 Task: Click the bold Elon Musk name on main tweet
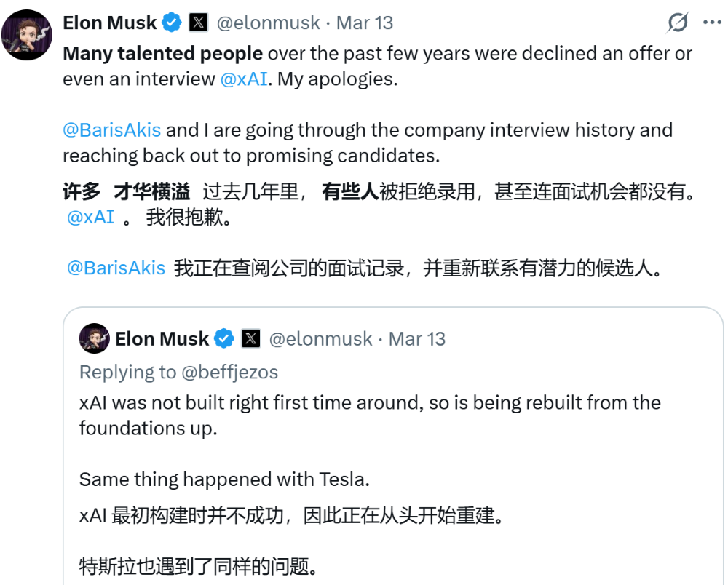[109, 23]
